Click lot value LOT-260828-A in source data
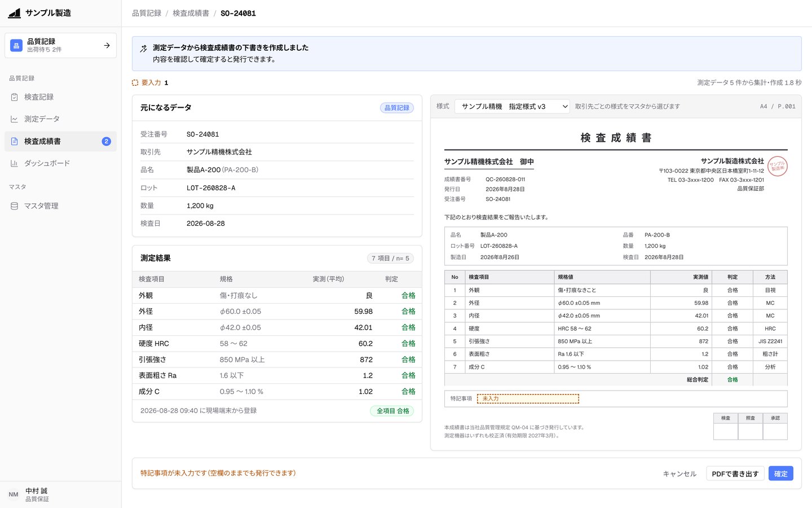Screen dimensions: 812x508 coord(211,188)
